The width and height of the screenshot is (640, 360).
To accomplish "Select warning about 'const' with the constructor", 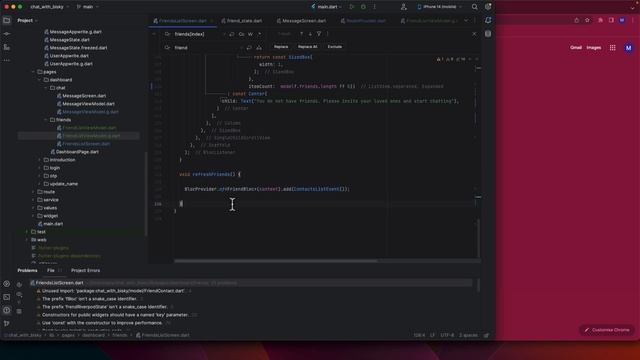I will (104, 323).
